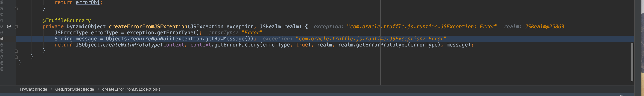The width and height of the screenshot is (644, 96).
Task: Collapse the createErrorFromJSException method fold marker
Action: 16,27
